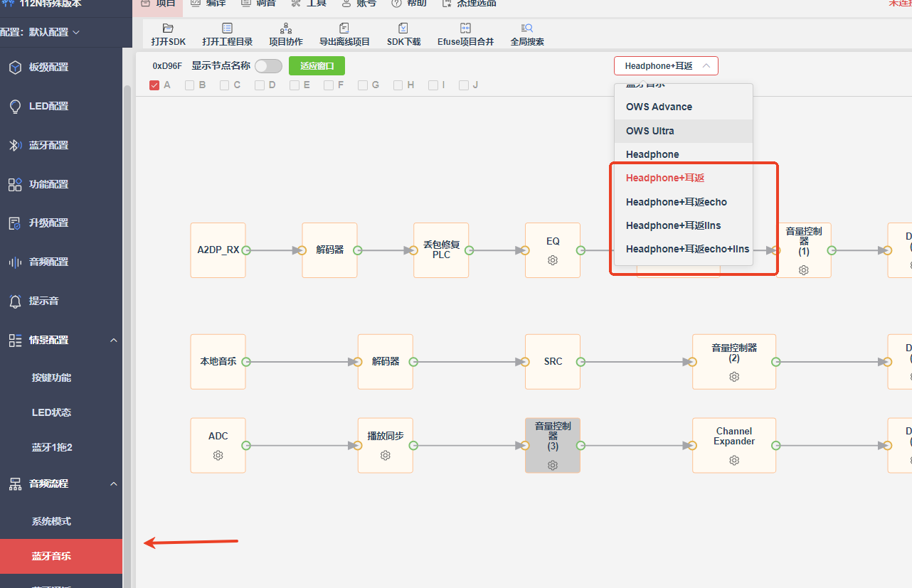Open settings gear on ADC node

coord(218,455)
